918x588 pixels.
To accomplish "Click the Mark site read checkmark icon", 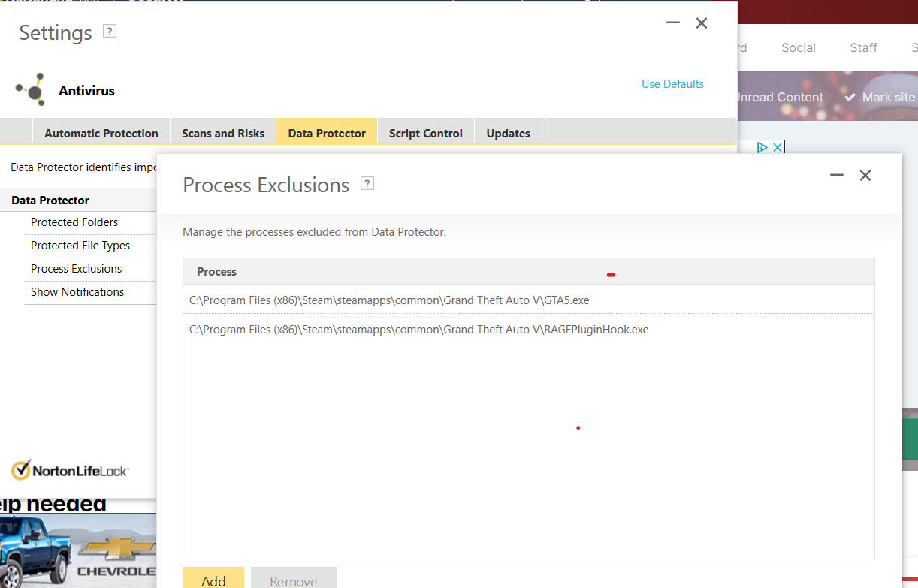I will [x=850, y=98].
